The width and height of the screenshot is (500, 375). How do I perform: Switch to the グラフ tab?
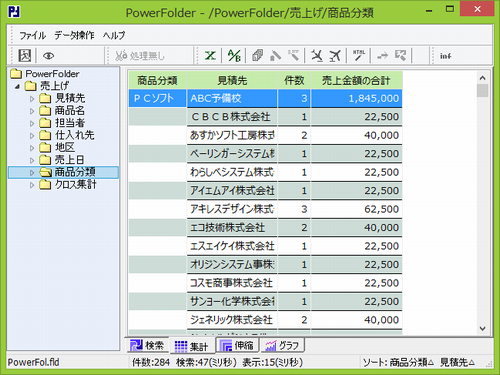[x=283, y=345]
